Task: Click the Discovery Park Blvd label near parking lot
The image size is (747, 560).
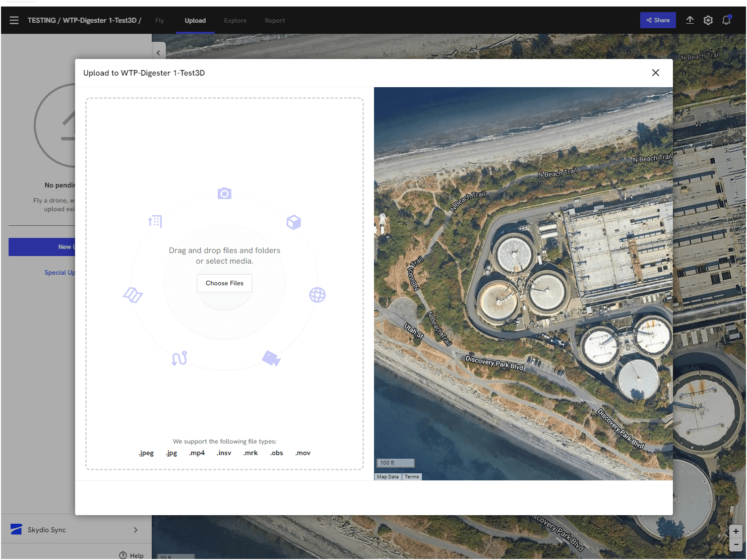Action: (x=494, y=363)
